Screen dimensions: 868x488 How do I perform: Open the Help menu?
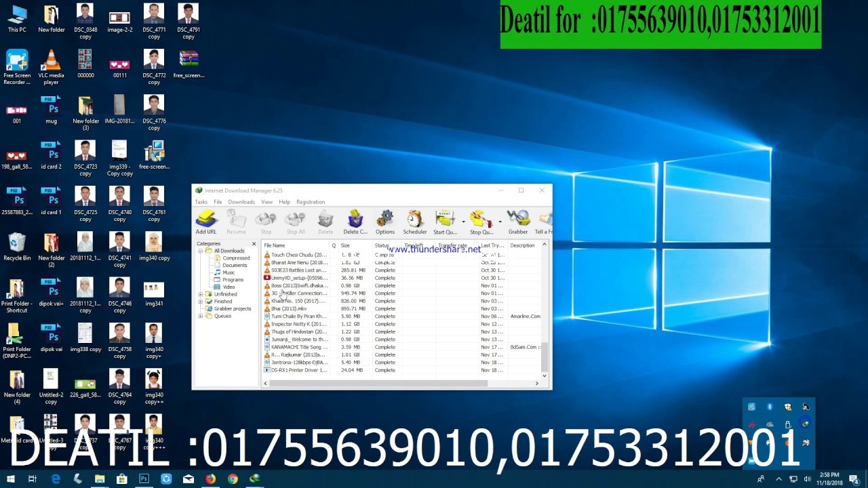(284, 202)
